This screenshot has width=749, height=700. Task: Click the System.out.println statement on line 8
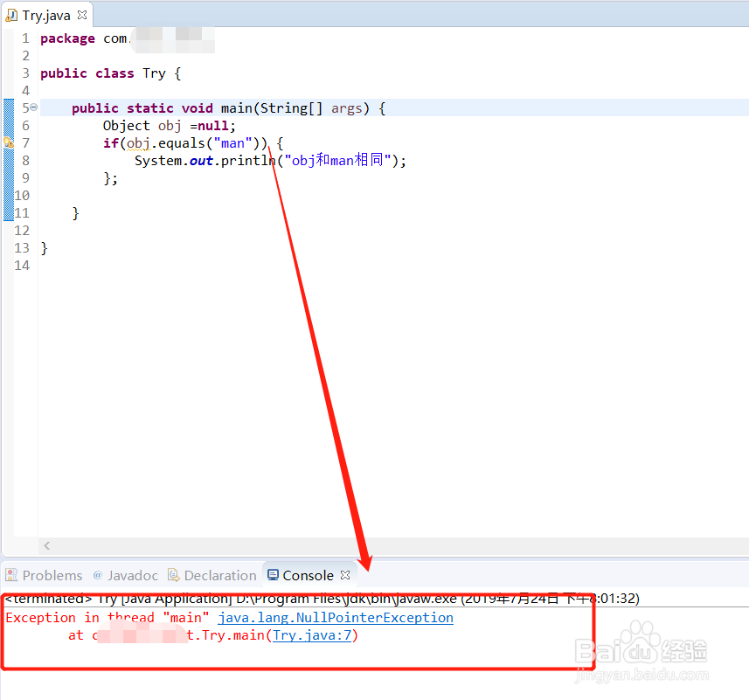[270, 161]
